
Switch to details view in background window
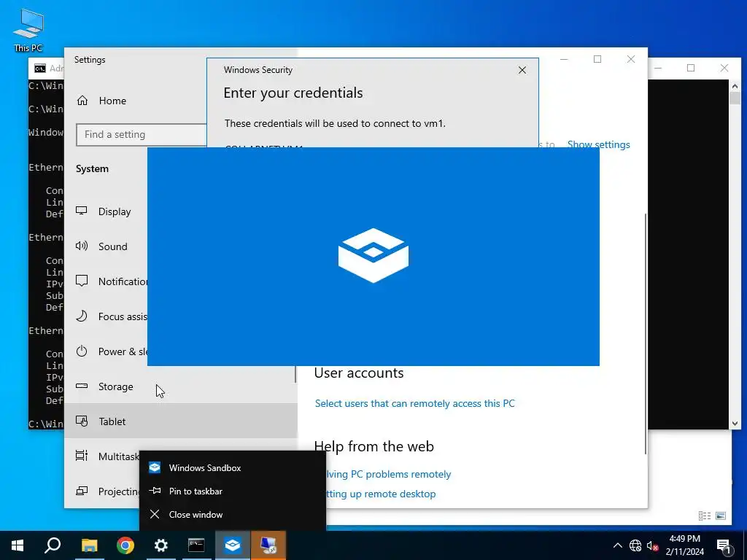pyautogui.click(x=705, y=516)
